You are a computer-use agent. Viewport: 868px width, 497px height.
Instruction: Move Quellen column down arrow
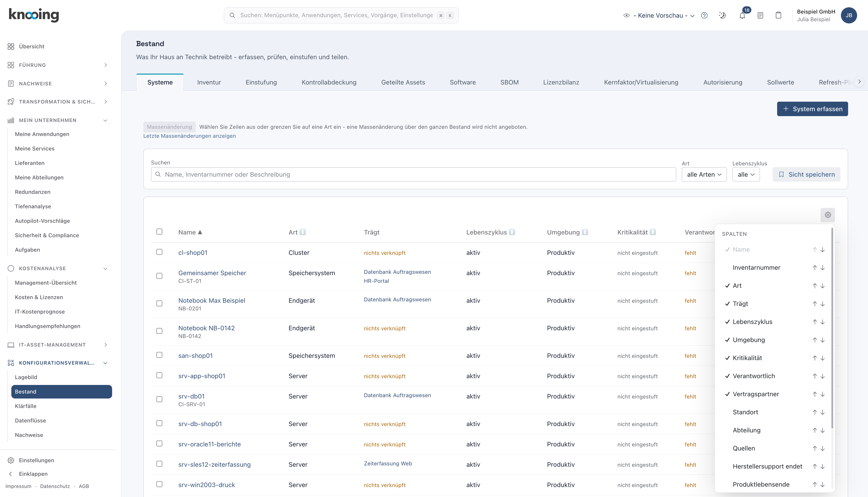pyautogui.click(x=823, y=448)
